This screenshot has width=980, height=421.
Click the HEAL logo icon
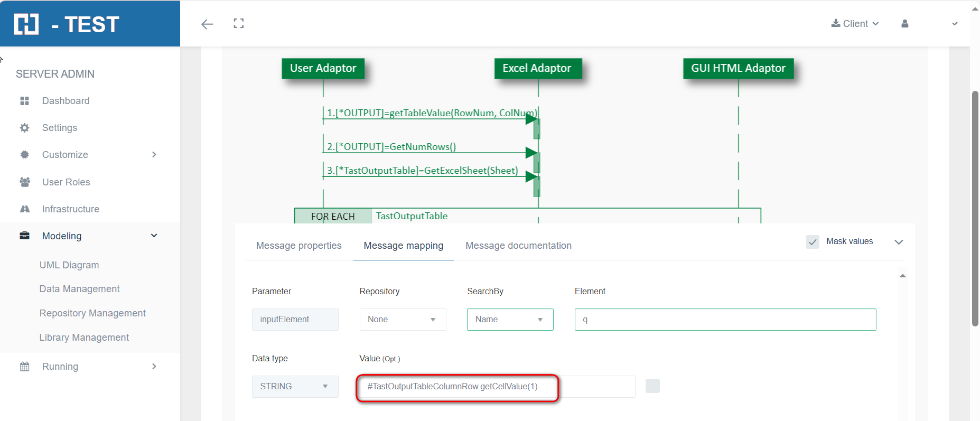tap(26, 24)
